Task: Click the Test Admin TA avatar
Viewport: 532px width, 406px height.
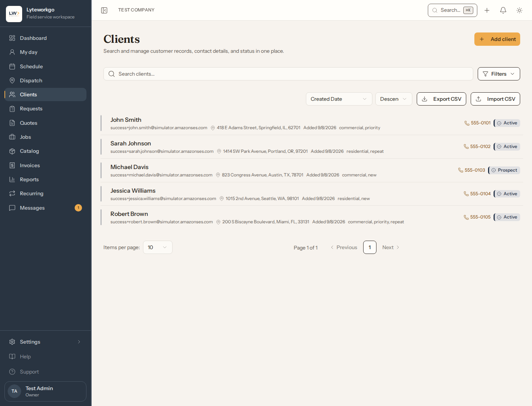Action: pyautogui.click(x=14, y=391)
